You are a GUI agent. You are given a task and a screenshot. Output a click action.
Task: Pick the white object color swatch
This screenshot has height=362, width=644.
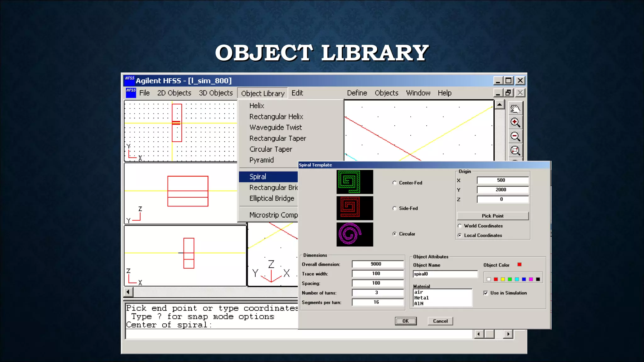(488, 279)
